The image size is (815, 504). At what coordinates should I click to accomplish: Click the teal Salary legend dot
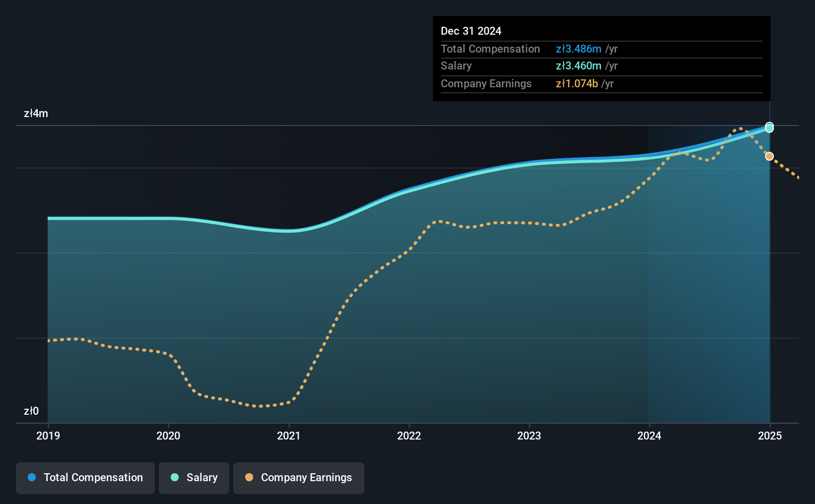click(175, 477)
